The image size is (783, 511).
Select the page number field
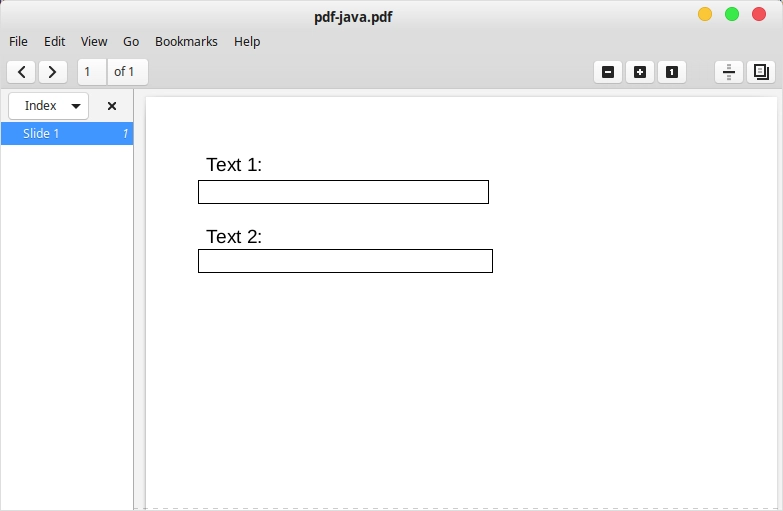pyautogui.click(x=92, y=72)
